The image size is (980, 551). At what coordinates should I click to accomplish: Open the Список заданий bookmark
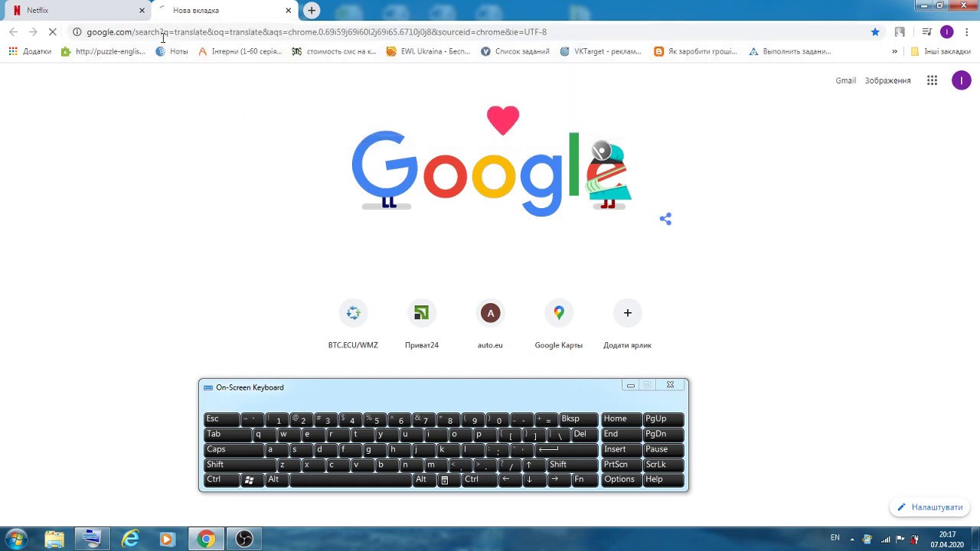pyautogui.click(x=515, y=51)
